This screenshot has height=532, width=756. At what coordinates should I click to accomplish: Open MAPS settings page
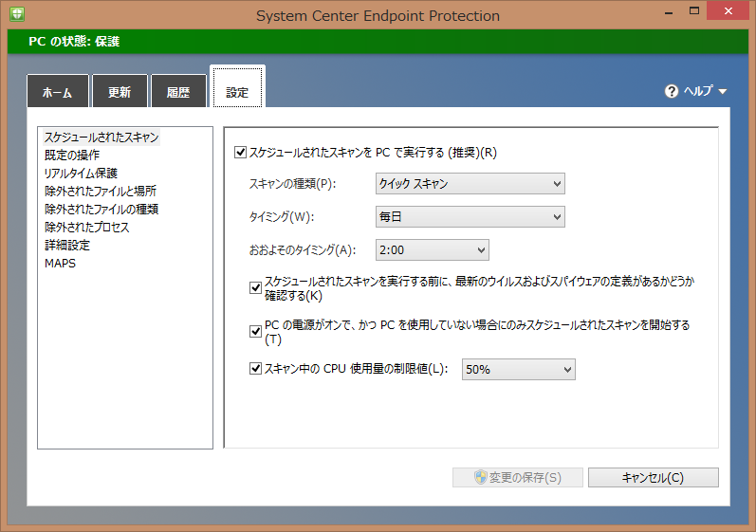(x=60, y=263)
